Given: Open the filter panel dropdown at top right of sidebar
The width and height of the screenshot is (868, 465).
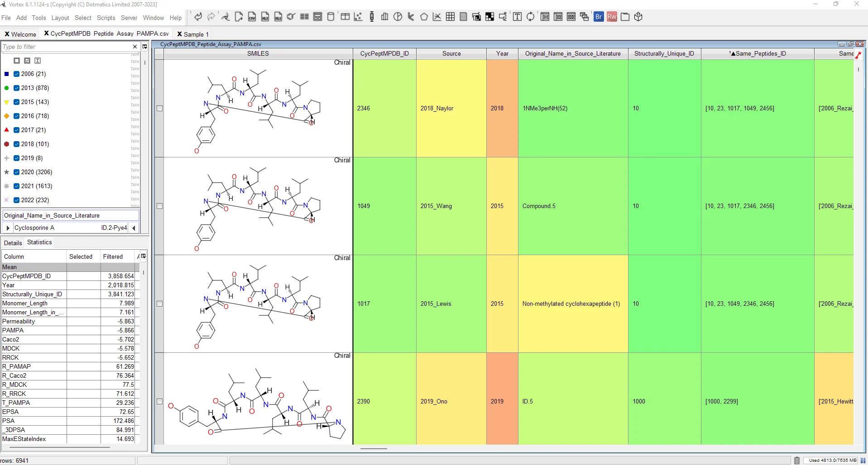Looking at the screenshot, I should 144,46.
